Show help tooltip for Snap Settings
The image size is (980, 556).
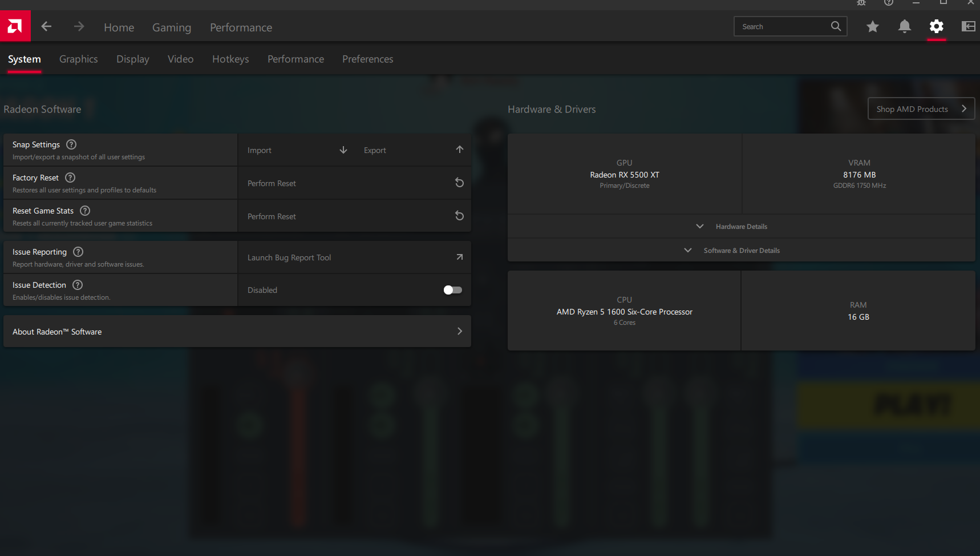[71, 144]
